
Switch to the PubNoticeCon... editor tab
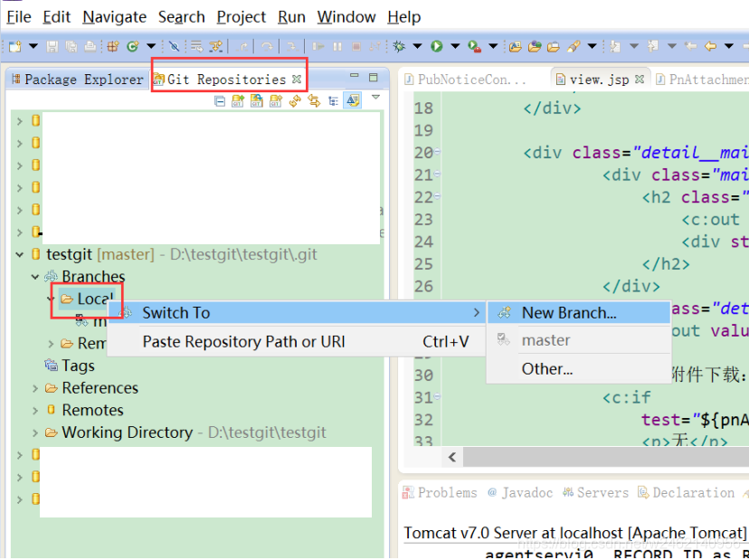point(465,80)
